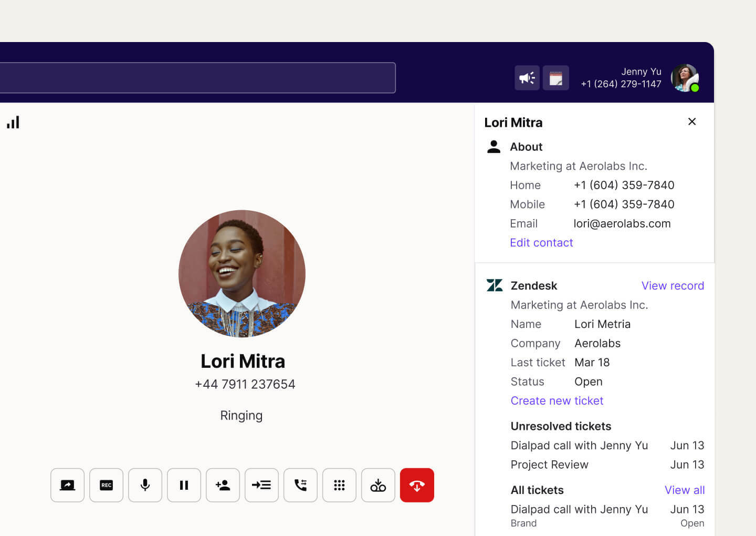
Task: Open View record for Zendesk
Action: (673, 285)
